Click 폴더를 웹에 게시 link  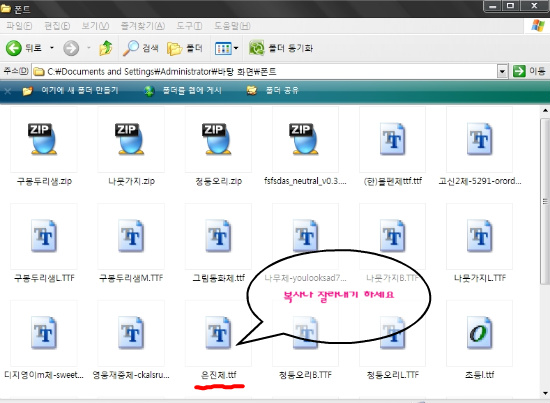click(x=183, y=90)
